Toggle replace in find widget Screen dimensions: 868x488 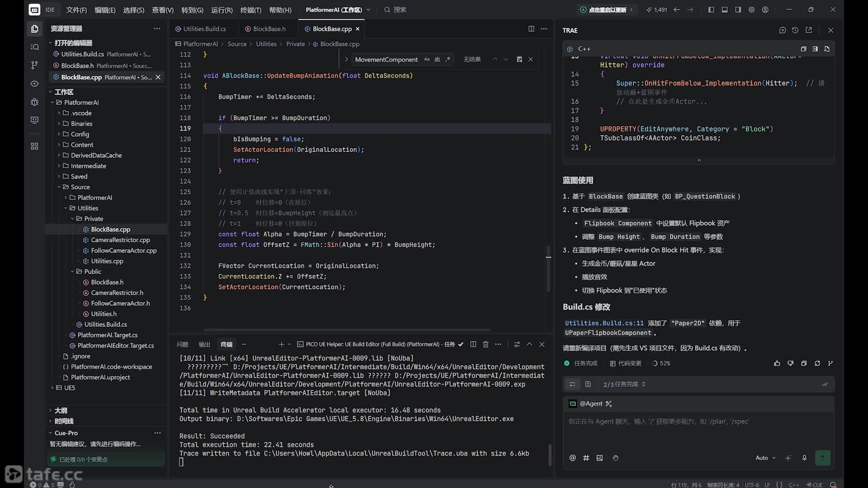click(x=346, y=59)
